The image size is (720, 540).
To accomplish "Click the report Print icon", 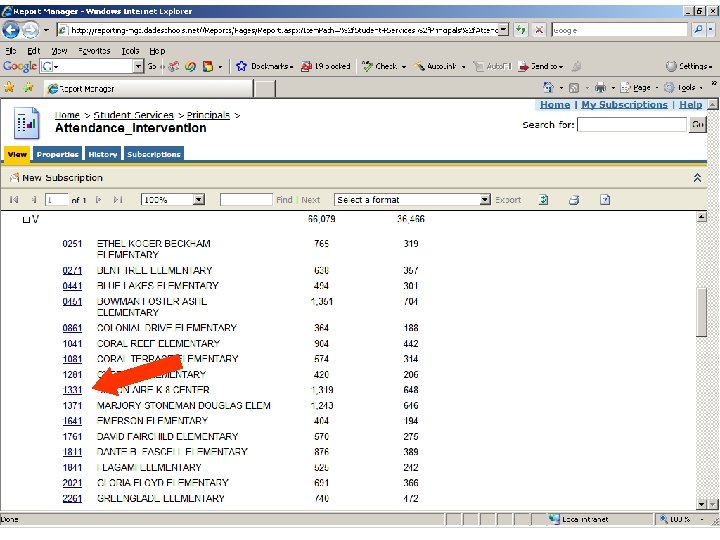I will click(574, 200).
